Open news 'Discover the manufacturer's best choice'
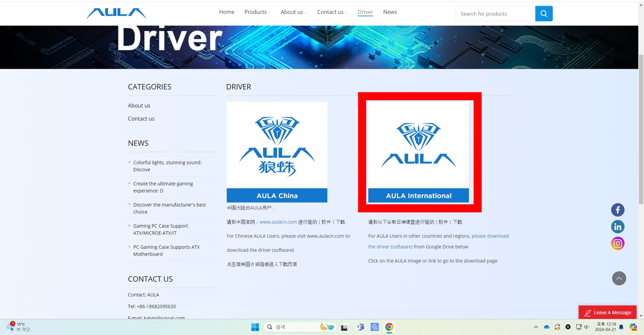Viewport: 644px width, 335px height. point(169,208)
